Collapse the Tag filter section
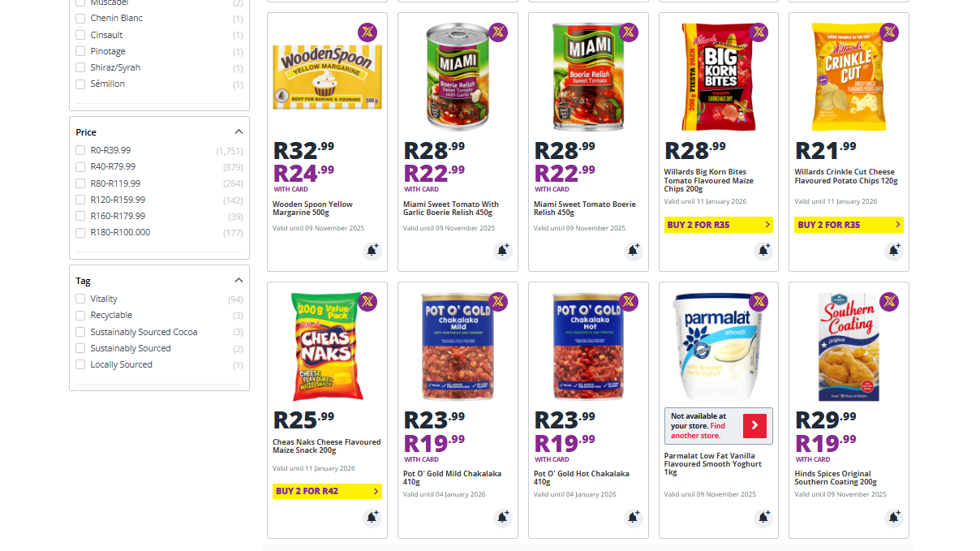980x551 pixels. coord(239,281)
